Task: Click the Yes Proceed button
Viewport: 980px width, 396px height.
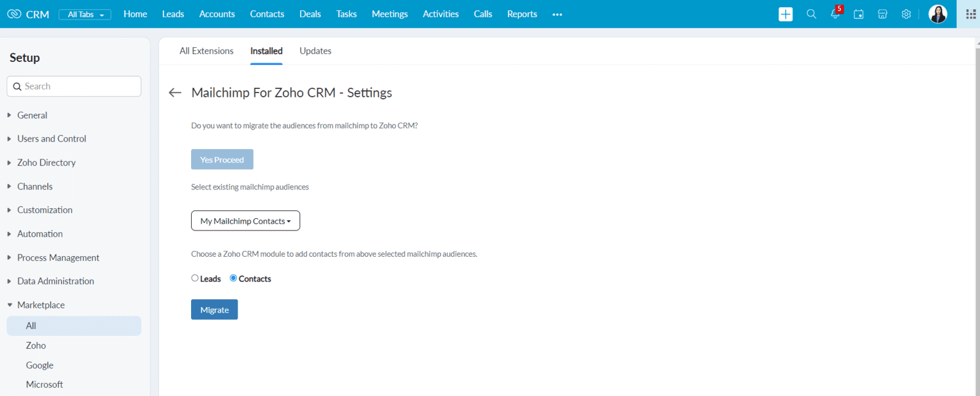Action: pyautogui.click(x=222, y=159)
